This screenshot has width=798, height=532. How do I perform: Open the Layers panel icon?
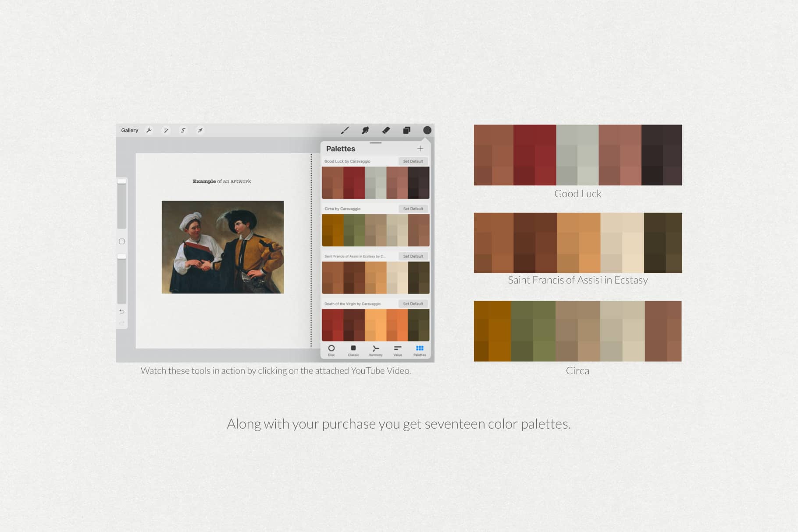[406, 130]
